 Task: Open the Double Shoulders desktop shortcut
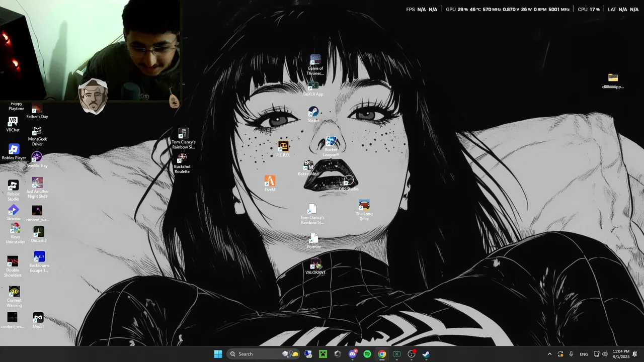pos(13,266)
